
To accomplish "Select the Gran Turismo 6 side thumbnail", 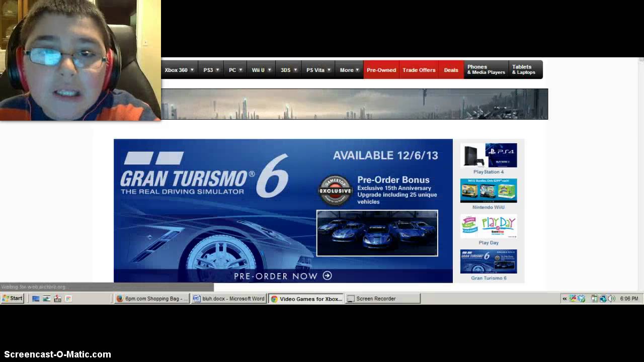I will [x=489, y=261].
